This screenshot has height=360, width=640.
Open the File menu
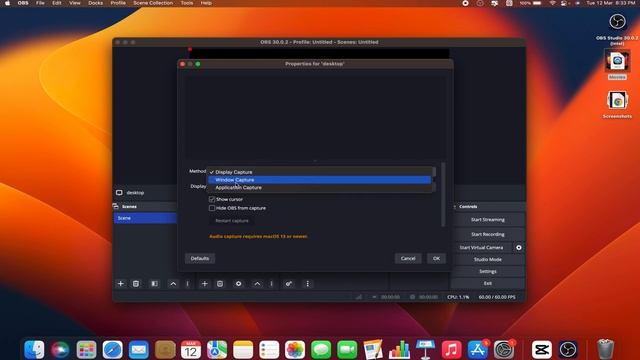coord(40,3)
